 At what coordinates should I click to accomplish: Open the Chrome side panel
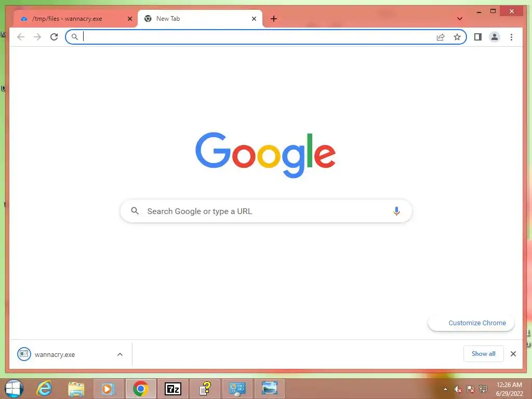(x=478, y=37)
